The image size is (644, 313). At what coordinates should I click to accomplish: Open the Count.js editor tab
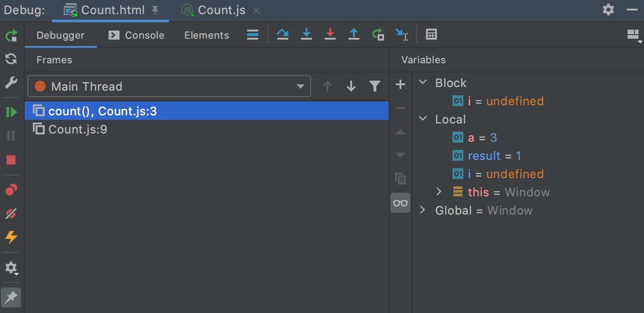coord(222,10)
